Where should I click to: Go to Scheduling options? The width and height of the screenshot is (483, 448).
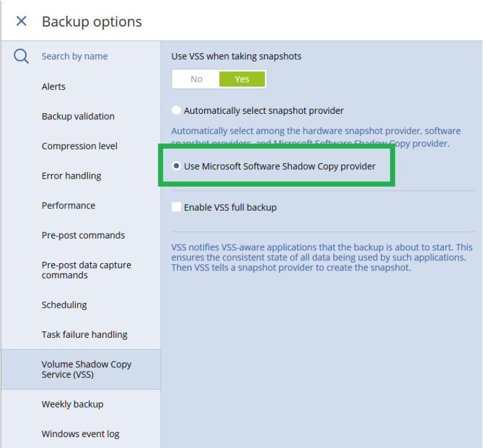point(64,305)
